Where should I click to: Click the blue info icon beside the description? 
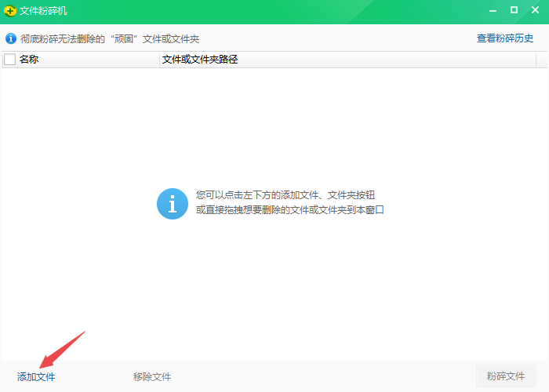pos(11,38)
